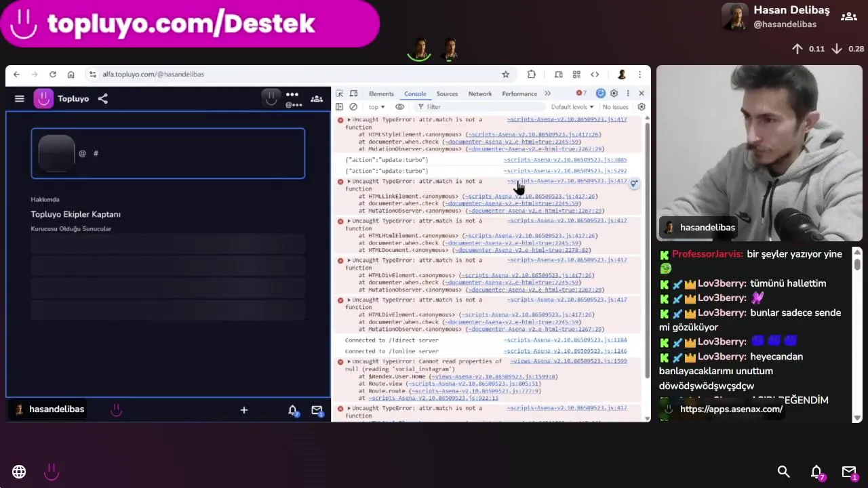Expand first attr.match TypeError with HTMLStyleElement
The height and width of the screenshot is (488, 868).
coord(349,120)
